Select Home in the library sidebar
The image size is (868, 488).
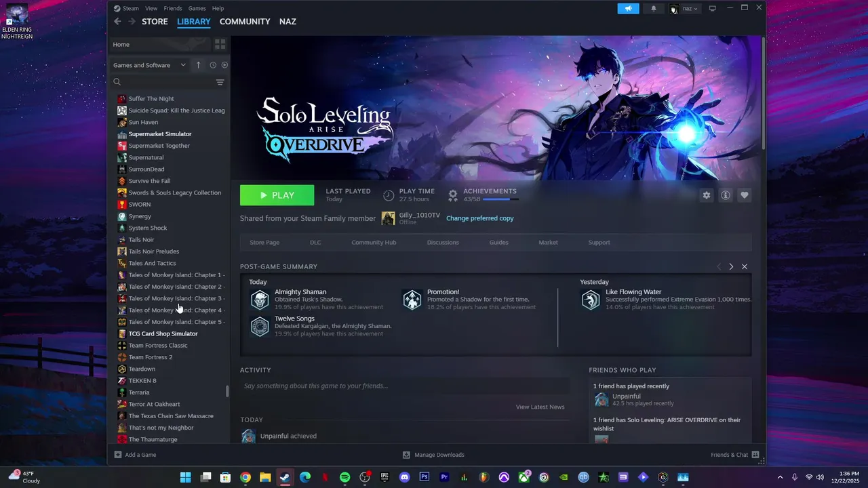(x=160, y=44)
